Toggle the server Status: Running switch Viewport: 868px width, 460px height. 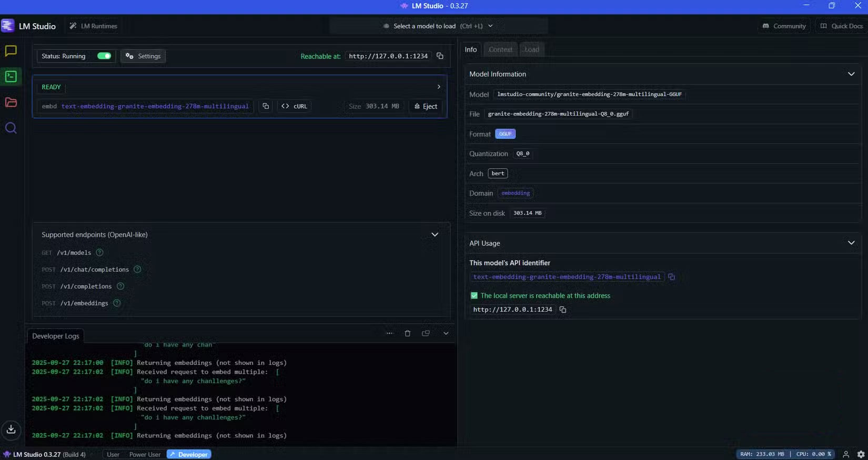coord(104,56)
